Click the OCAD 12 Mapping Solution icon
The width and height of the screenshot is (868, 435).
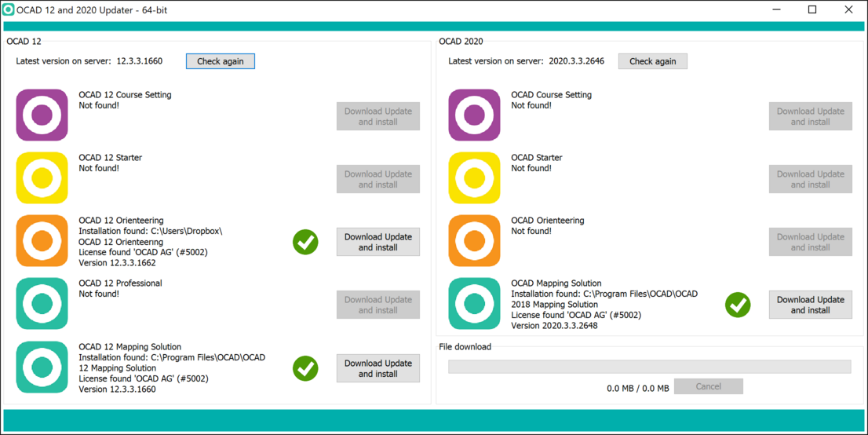pos(42,367)
